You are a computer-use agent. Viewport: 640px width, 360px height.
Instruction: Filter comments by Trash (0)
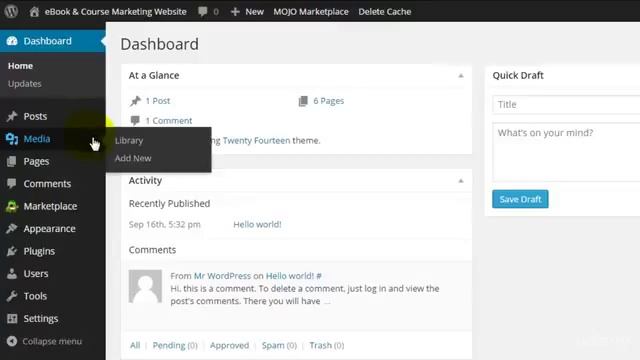click(x=327, y=345)
